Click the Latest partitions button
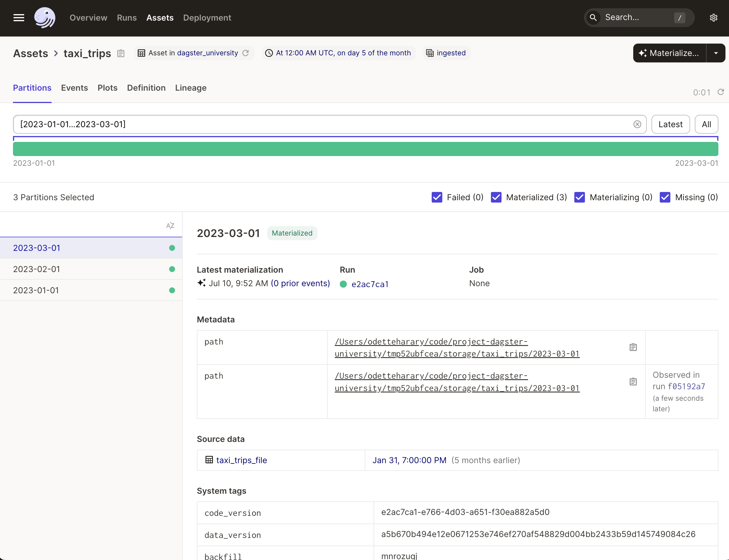This screenshot has height=560, width=729. (x=670, y=124)
